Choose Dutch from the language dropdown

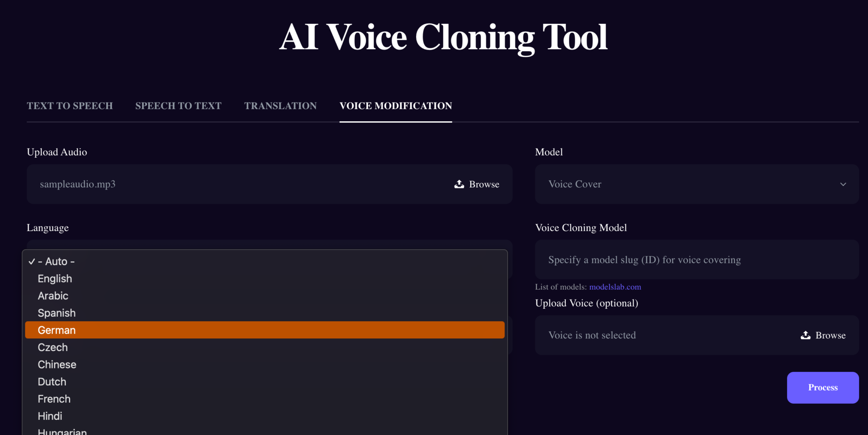coord(52,382)
